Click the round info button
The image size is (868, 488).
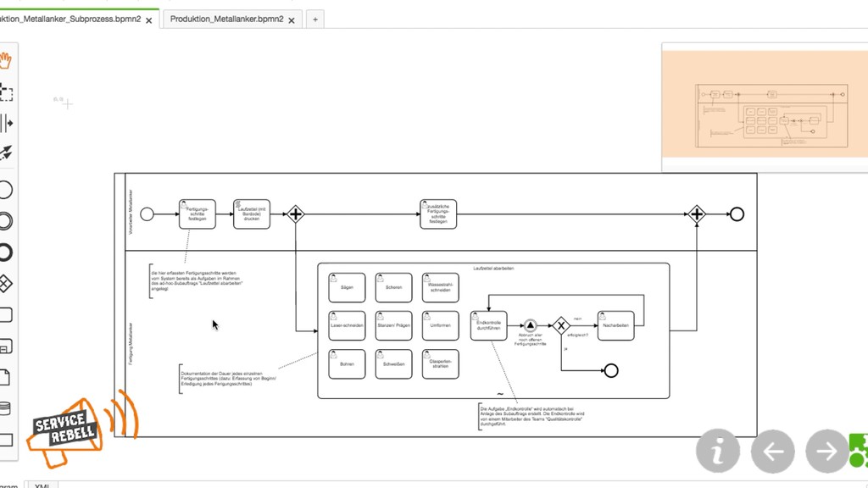[717, 451]
